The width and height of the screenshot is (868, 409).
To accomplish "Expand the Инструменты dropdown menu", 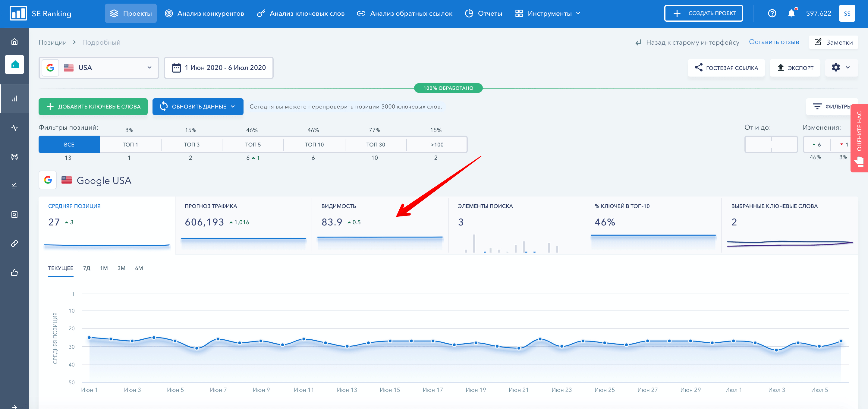I will pyautogui.click(x=548, y=14).
